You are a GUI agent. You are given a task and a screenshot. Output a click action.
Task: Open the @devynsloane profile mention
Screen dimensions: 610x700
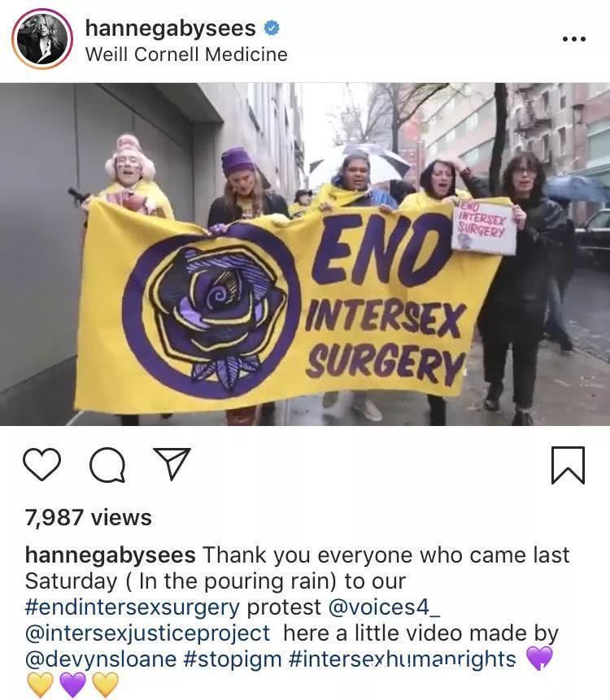pyautogui.click(x=101, y=659)
